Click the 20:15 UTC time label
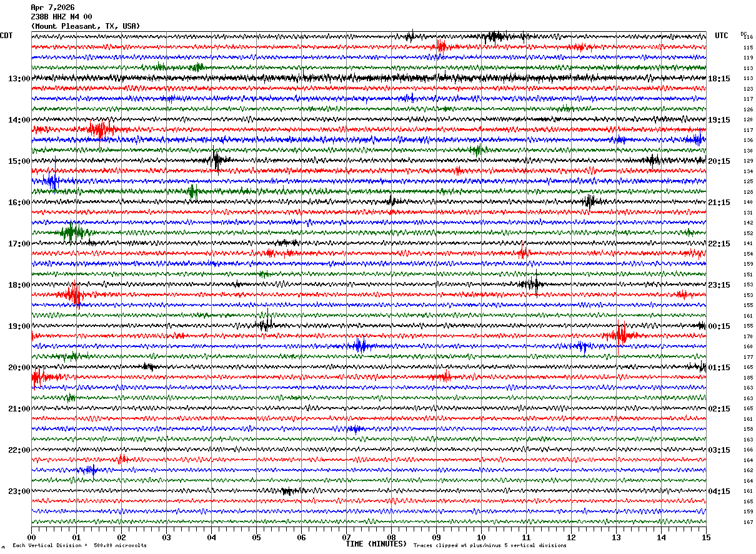Viewport: 756px width, 554px height. click(719, 161)
